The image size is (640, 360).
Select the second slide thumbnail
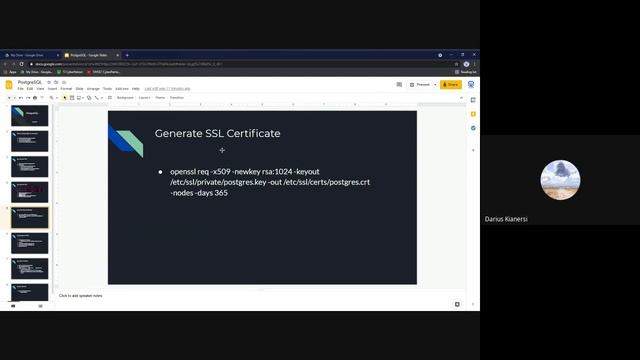tap(29, 141)
